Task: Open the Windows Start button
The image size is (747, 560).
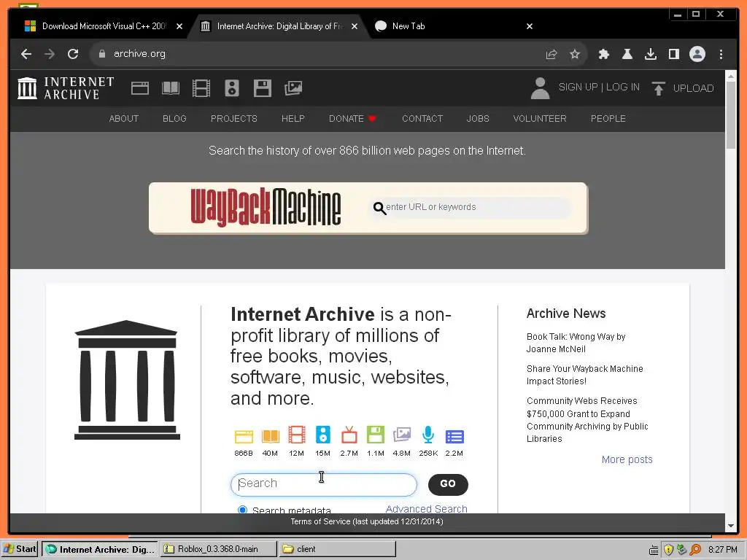Action: [x=20, y=549]
